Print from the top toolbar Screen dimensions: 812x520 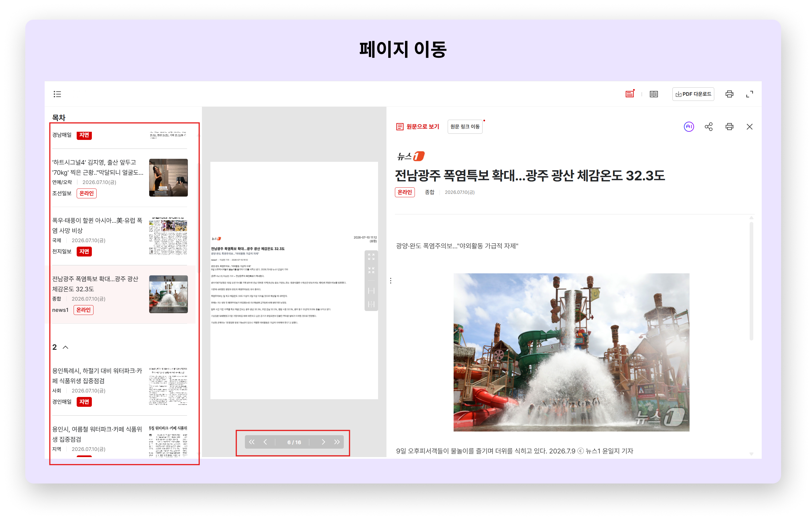729,94
